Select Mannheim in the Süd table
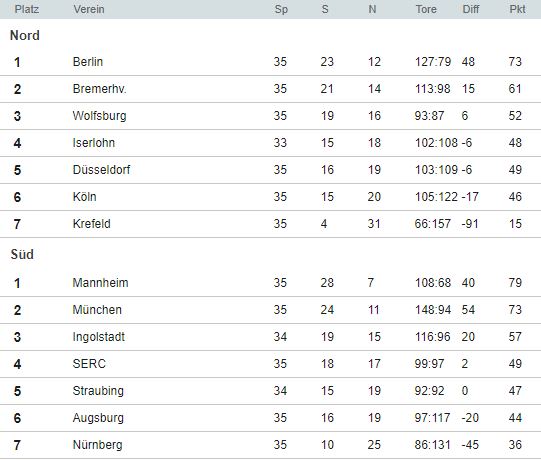The height and width of the screenshot is (460, 541). click(100, 283)
